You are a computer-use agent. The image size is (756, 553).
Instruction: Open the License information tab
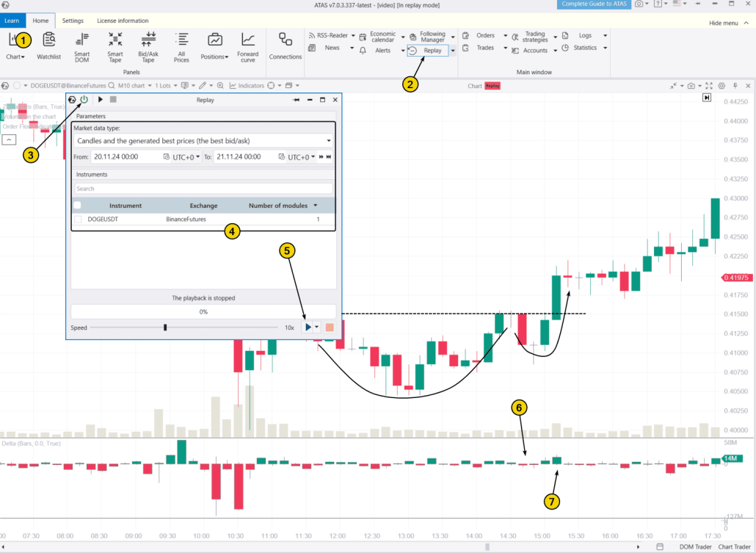tap(123, 21)
